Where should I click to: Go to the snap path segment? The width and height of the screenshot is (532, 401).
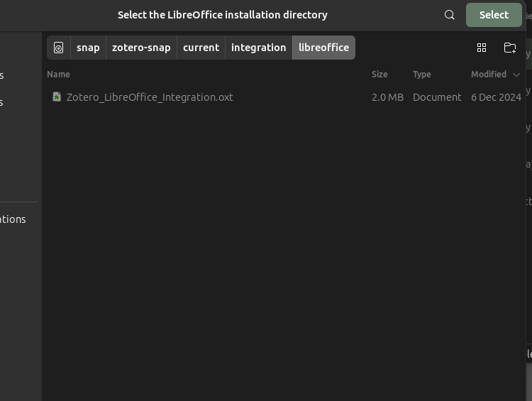[x=88, y=48]
